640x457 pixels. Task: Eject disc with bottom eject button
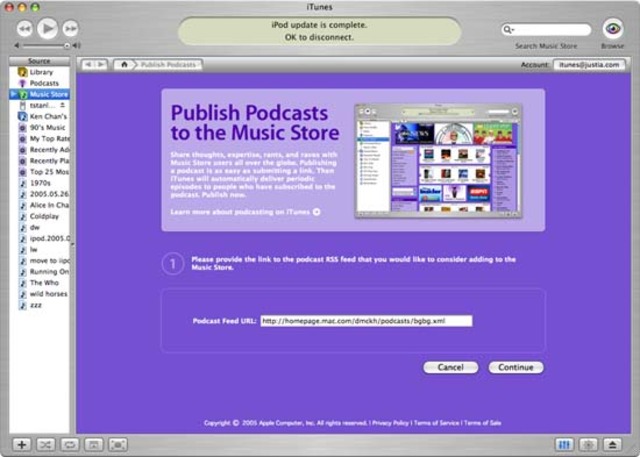(x=613, y=445)
